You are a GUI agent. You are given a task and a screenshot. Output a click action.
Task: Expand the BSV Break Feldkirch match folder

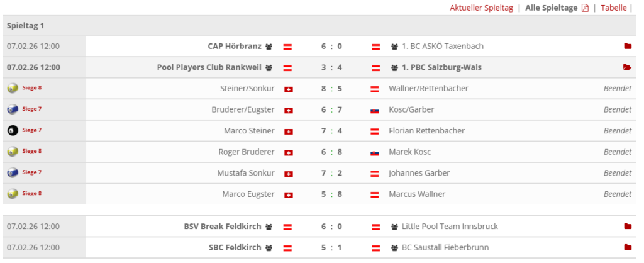pos(627,226)
